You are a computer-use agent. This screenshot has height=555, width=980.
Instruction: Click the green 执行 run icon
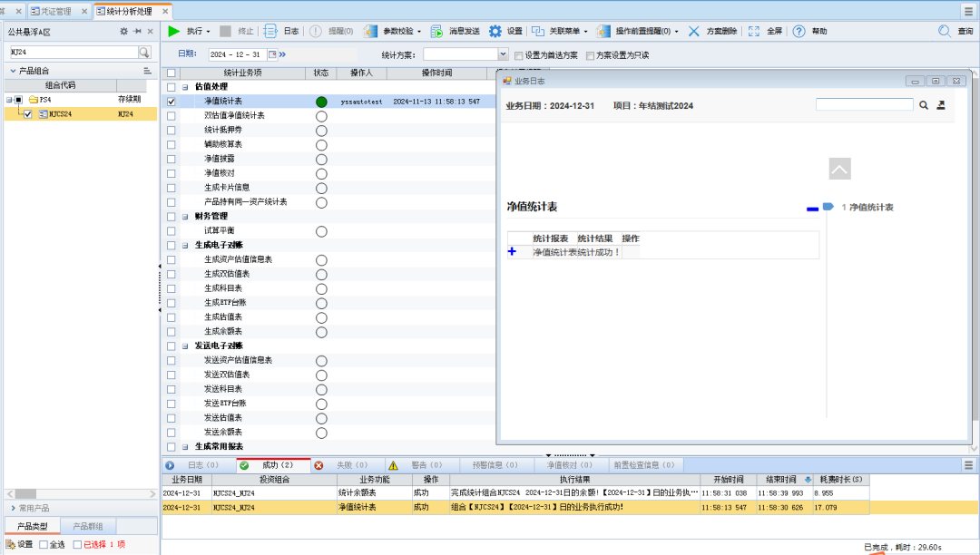click(174, 31)
